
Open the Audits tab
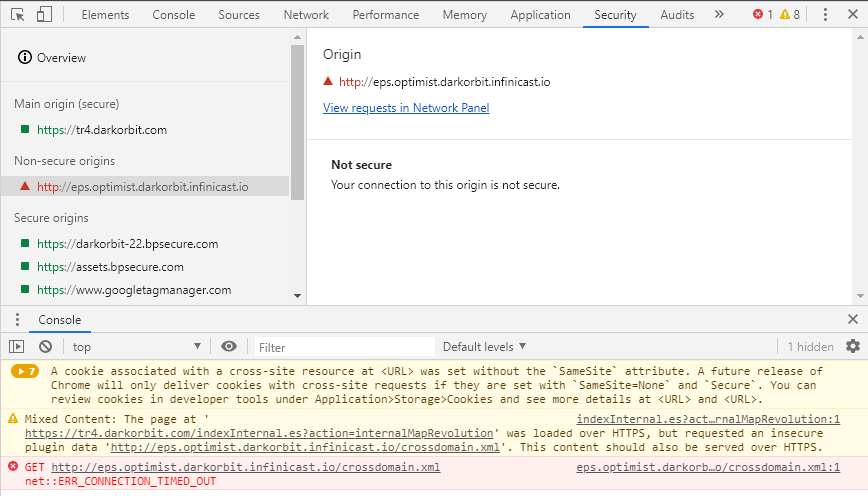click(x=677, y=15)
